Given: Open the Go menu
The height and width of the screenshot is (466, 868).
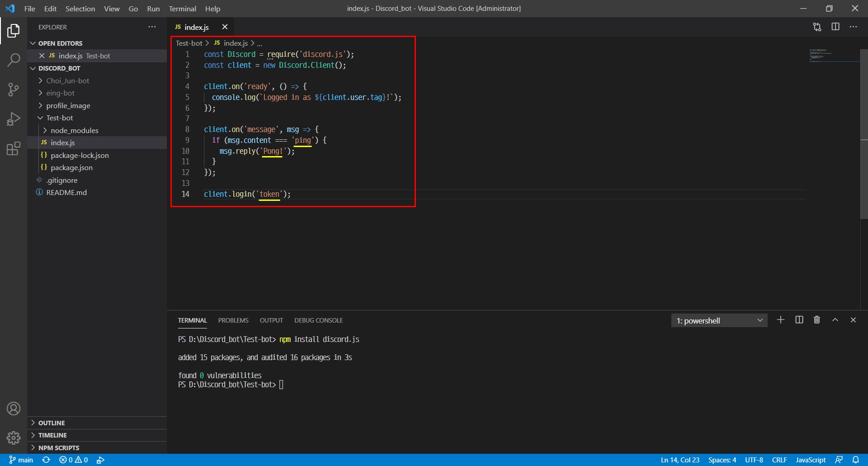Looking at the screenshot, I should point(133,9).
